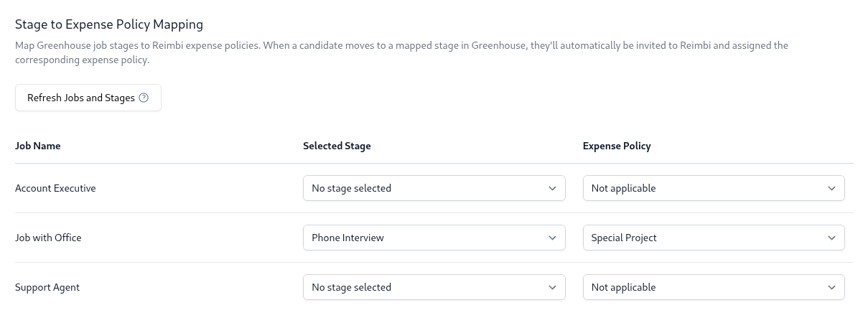Click the Stage to Expense Policy Mapping heading
Image resolution: width=868 pixels, height=323 pixels.
tap(109, 24)
